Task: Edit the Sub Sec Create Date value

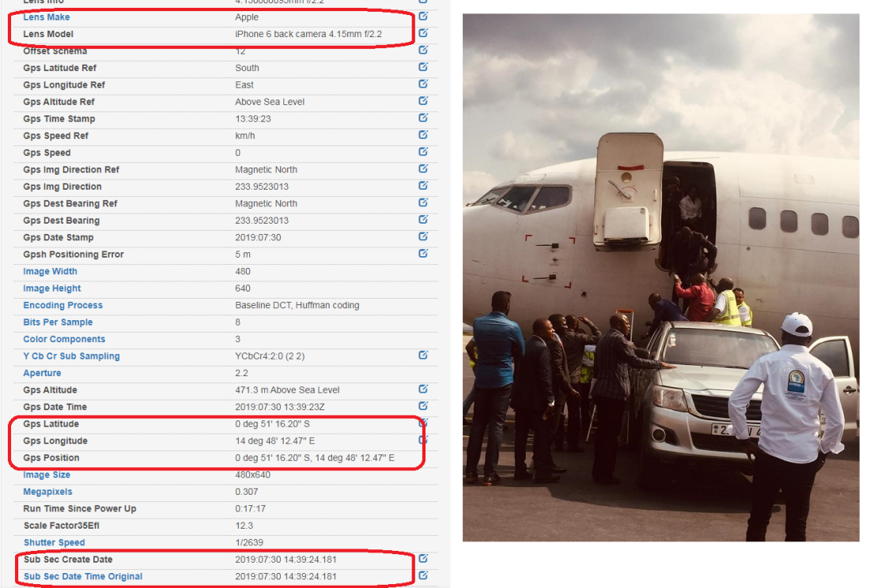Action: 423,559
